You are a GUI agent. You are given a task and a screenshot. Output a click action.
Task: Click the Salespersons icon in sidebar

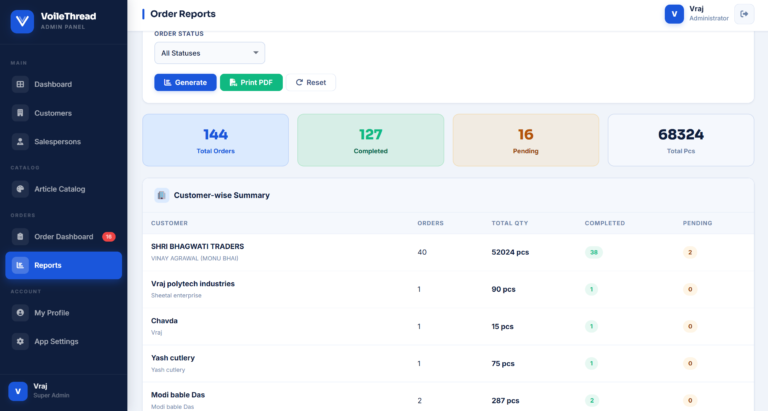click(x=20, y=141)
